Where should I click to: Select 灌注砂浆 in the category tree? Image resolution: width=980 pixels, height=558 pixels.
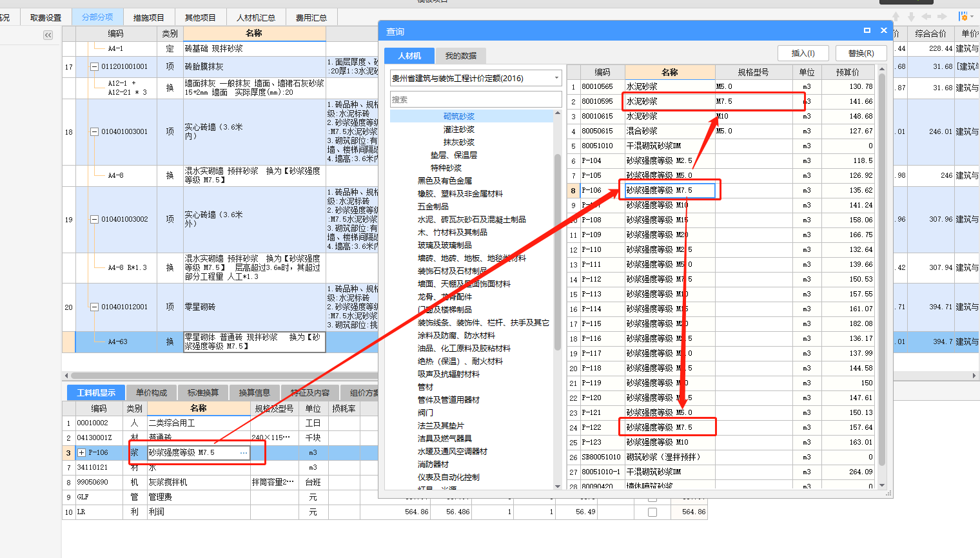(x=459, y=129)
